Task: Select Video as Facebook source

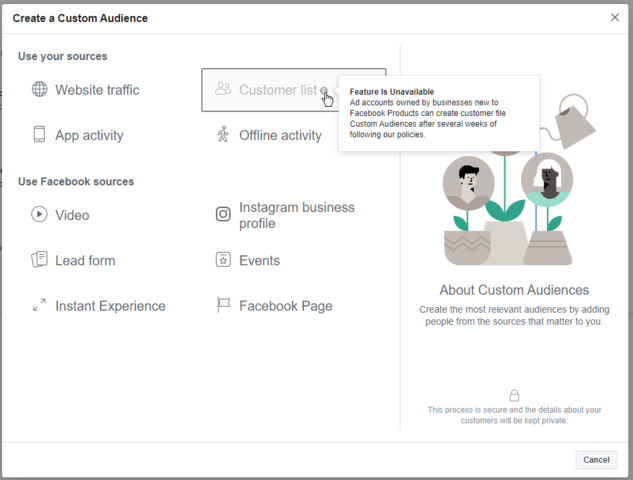Action: click(x=72, y=215)
